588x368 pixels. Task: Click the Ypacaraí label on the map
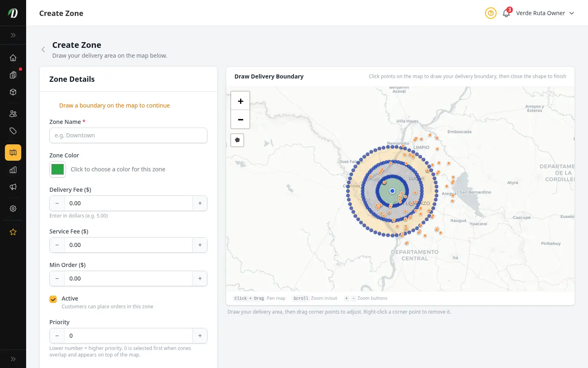coord(478,224)
